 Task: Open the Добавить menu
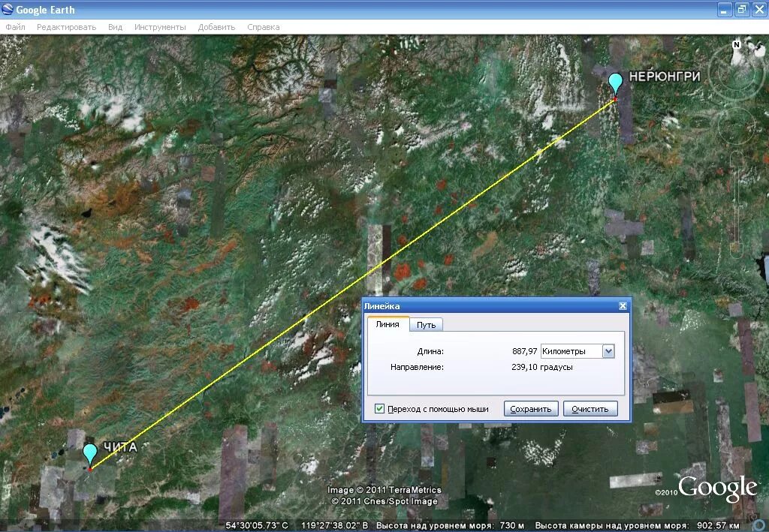coord(216,27)
